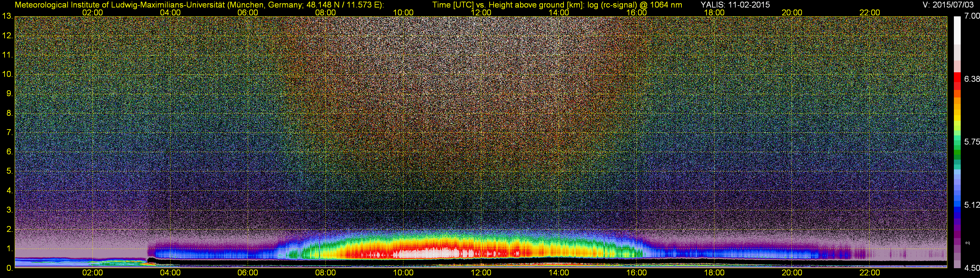
Task: Click the 8 km height axis label
Action: pyautogui.click(x=9, y=113)
